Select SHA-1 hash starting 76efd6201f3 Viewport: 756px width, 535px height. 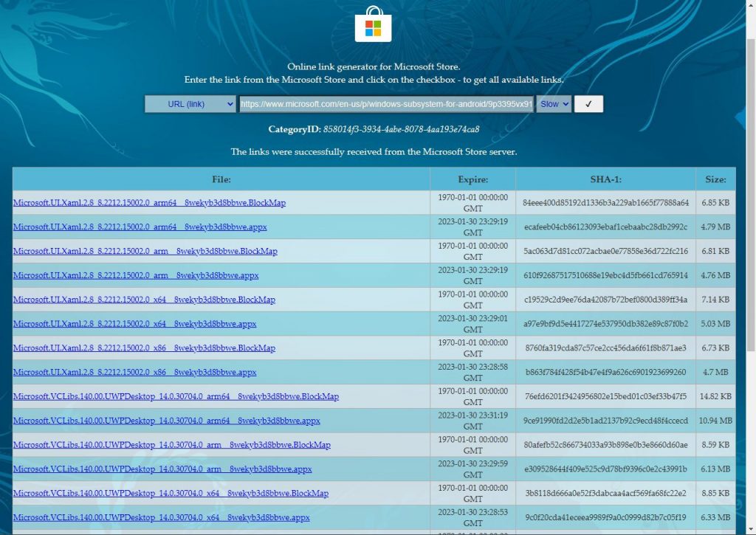(x=606, y=397)
